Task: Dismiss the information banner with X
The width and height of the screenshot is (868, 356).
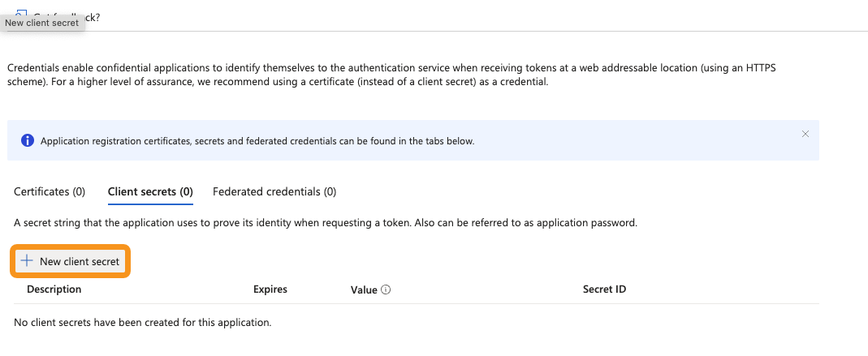Action: 805,134
